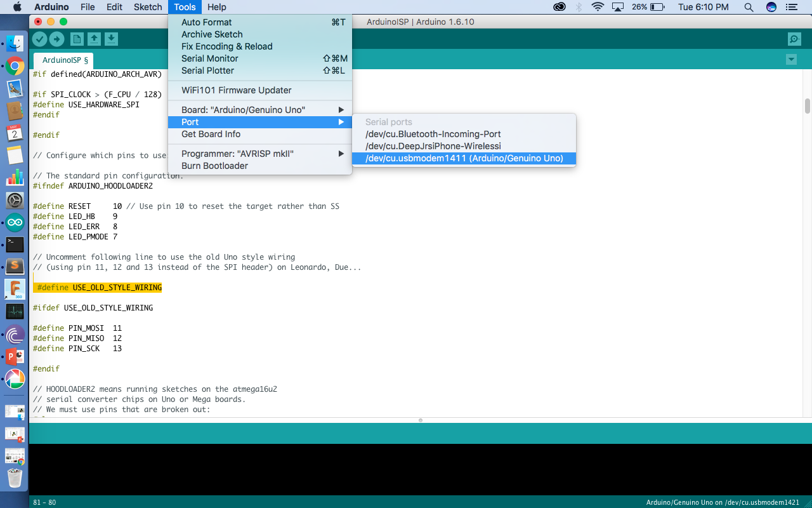812x508 pixels.
Task: Open Finder from the dock
Action: (x=15, y=43)
